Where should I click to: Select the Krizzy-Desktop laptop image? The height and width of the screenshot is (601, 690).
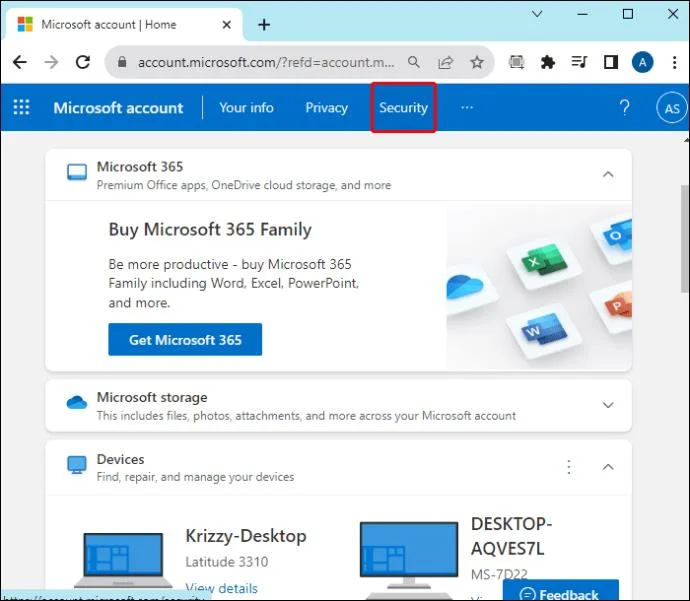click(x=123, y=560)
